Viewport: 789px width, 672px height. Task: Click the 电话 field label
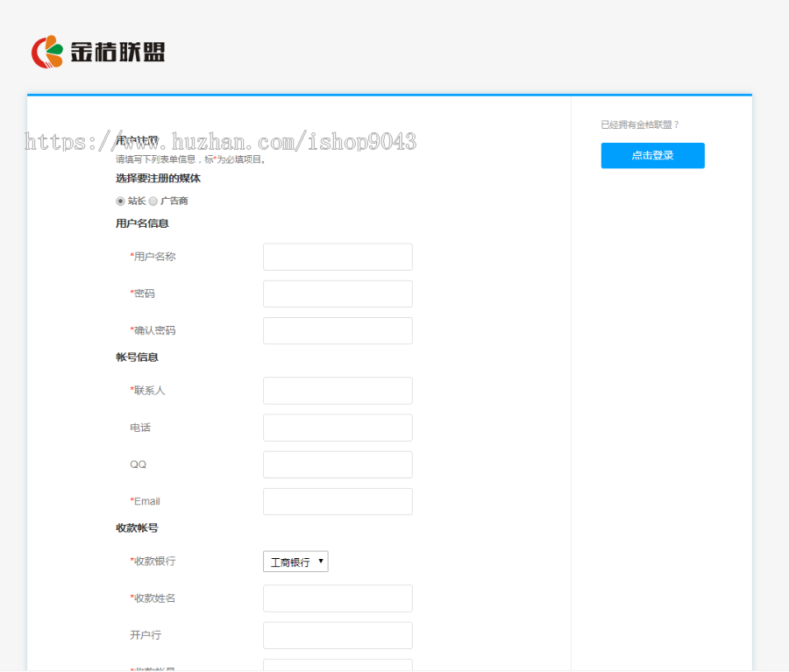click(140, 428)
